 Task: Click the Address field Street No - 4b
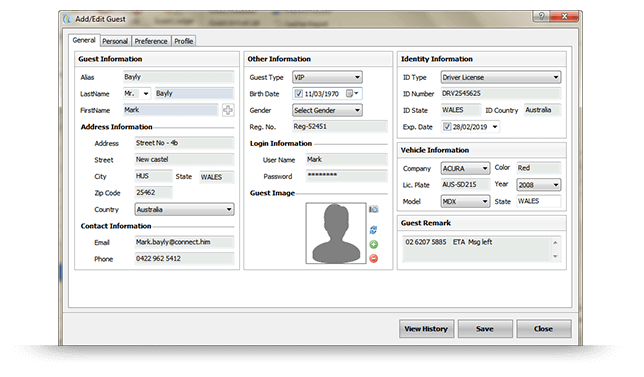(184, 143)
